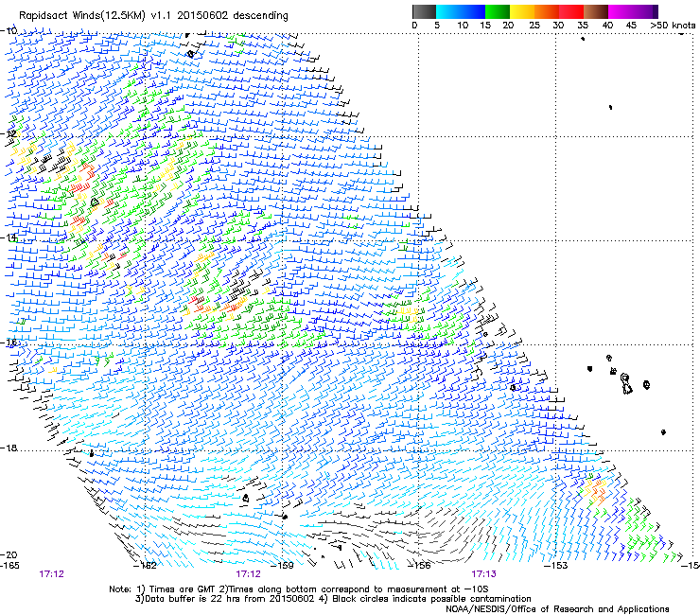The width and height of the screenshot is (700, 615).
Task: Select the orange 25-30 knots legend swatch
Action: [547, 11]
